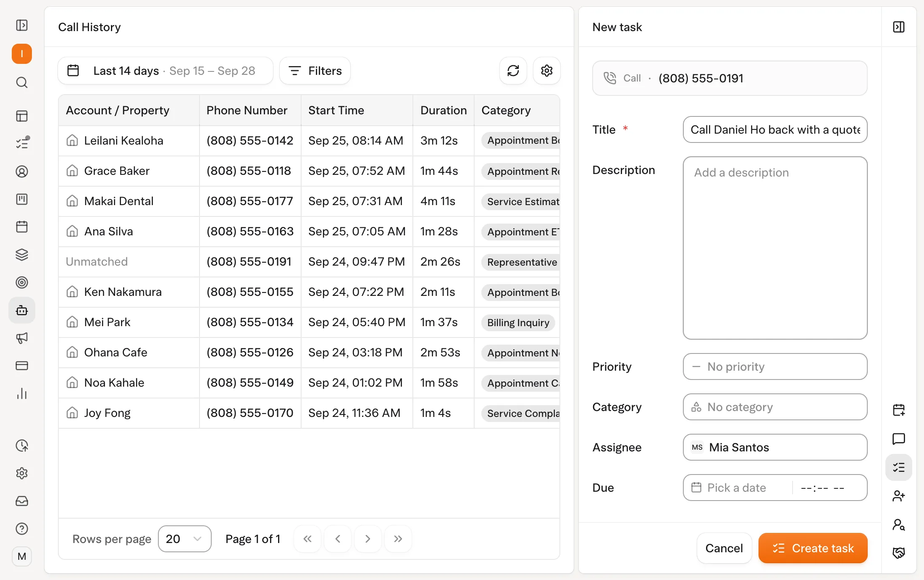Screen dimensions: 924x580
Task: Click the due time field
Action: pos(823,488)
